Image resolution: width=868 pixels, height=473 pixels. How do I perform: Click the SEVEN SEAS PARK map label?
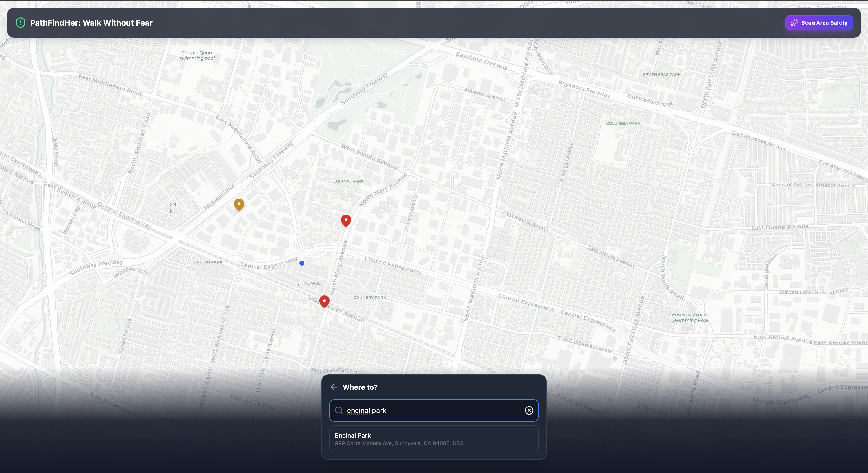click(x=662, y=75)
